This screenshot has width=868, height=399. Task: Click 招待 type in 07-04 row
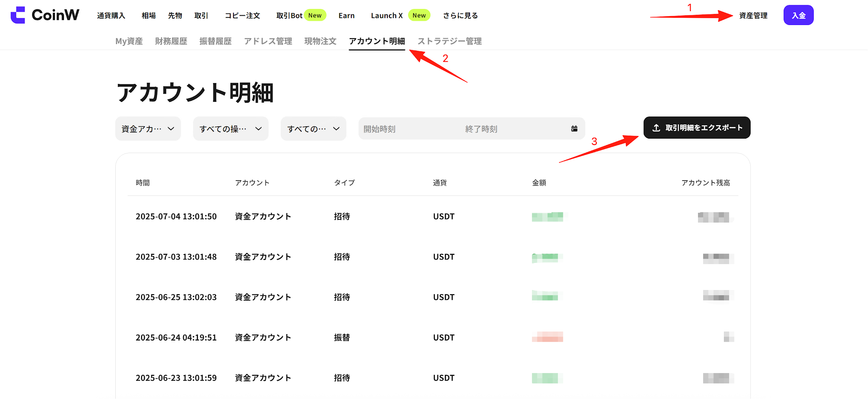click(x=342, y=217)
